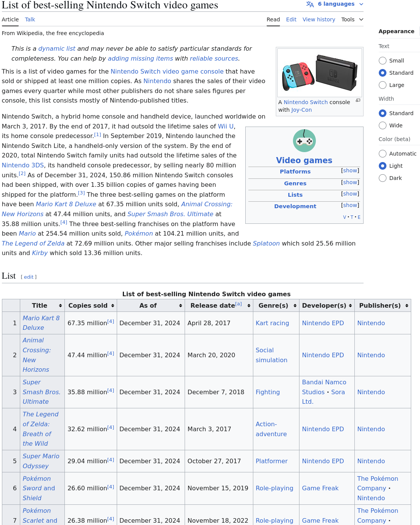Open the Kirby franchise link
Screen dimensions: 420x525
[x=40, y=253]
